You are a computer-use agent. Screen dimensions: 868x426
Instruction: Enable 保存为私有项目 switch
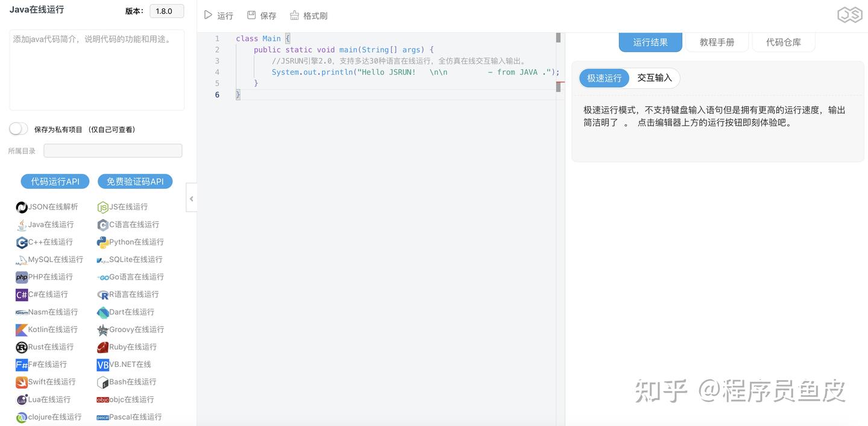coord(18,129)
